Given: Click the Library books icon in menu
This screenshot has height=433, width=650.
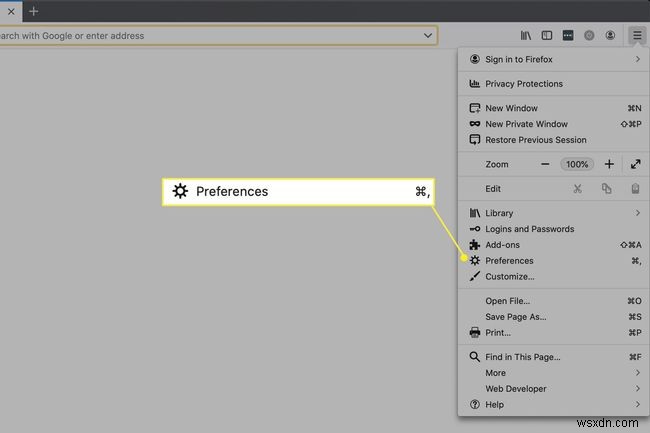Looking at the screenshot, I should pyautogui.click(x=475, y=213).
